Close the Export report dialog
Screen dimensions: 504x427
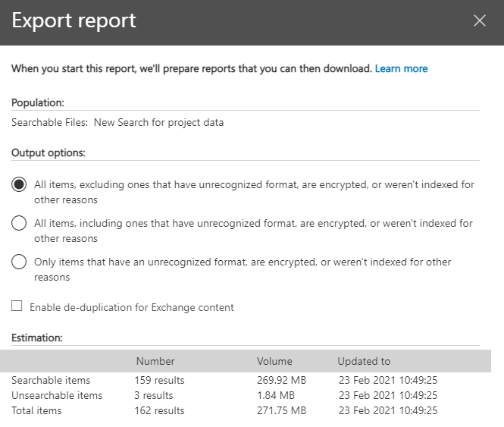(479, 20)
